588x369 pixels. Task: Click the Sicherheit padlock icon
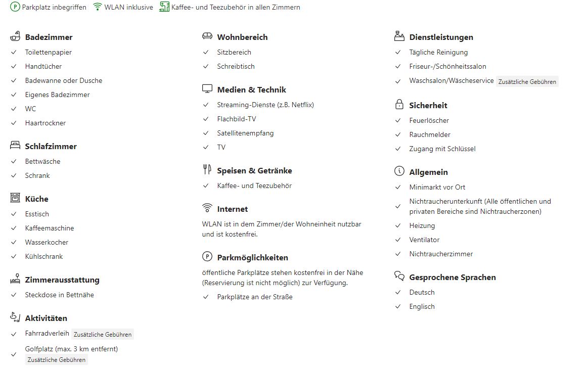(x=399, y=105)
